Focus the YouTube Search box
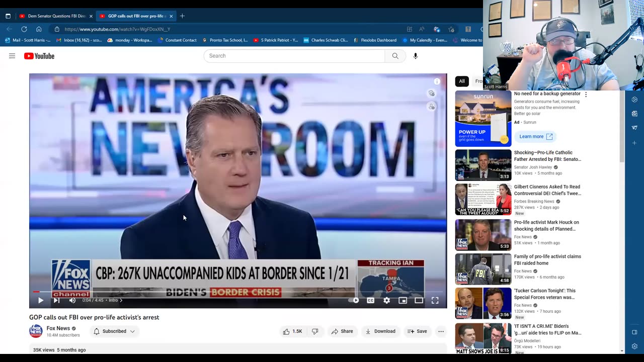Image resolution: width=644 pixels, height=362 pixels. pyautogui.click(x=294, y=56)
